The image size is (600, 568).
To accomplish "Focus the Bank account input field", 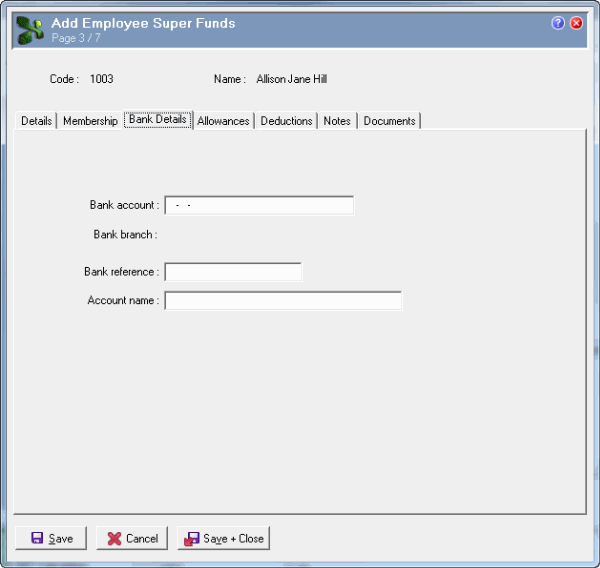I will click(x=259, y=205).
